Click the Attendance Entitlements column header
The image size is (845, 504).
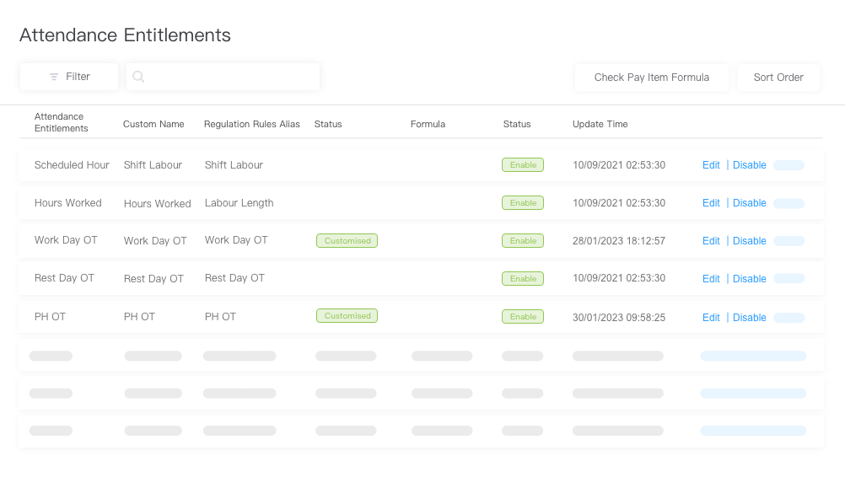[61, 122]
